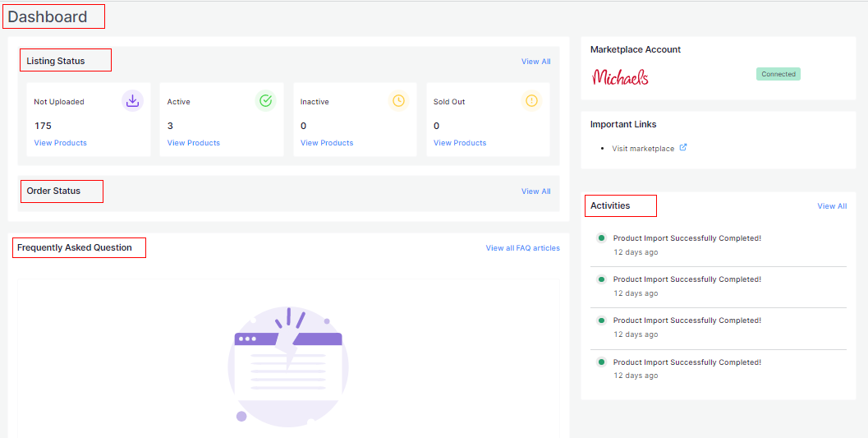868x438 pixels.
Task: Open View Products under Active
Action: tap(193, 143)
